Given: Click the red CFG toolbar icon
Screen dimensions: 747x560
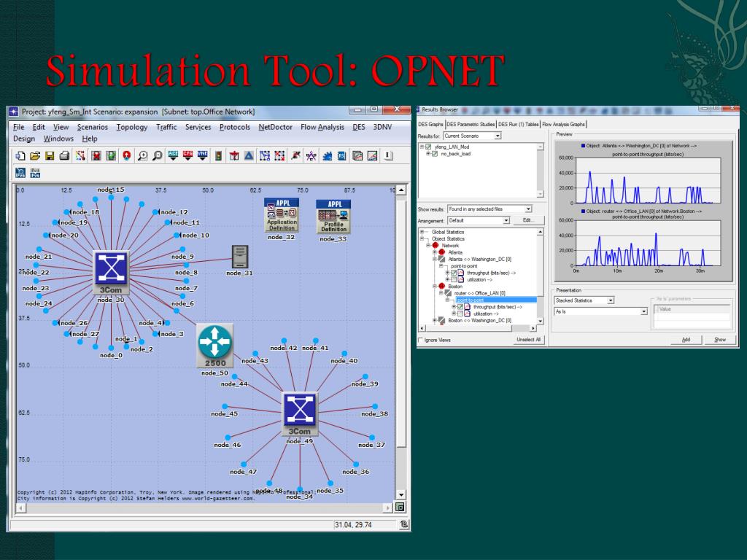Looking at the screenshot, I should pos(187,156).
